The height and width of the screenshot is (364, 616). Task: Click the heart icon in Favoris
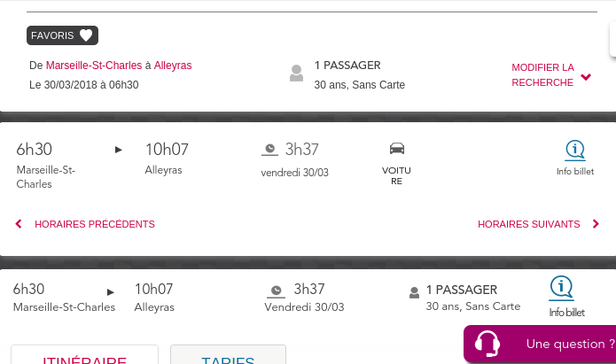click(x=86, y=35)
